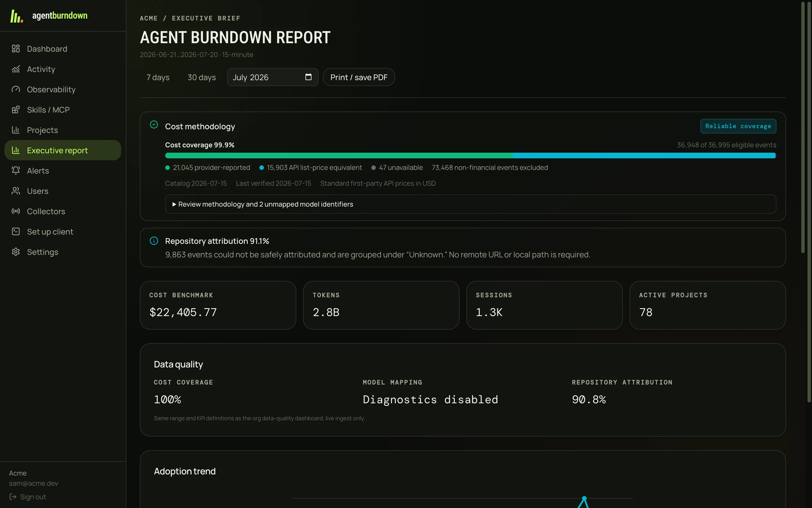
Task: Open Collectors from the sidebar
Action: tap(63, 211)
